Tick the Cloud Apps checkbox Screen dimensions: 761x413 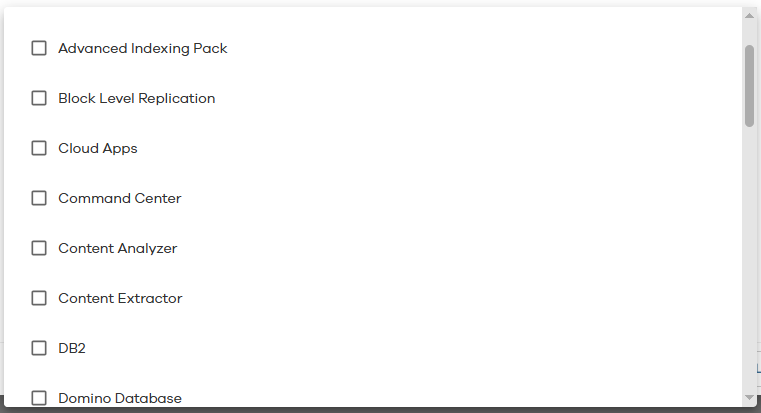pos(39,148)
